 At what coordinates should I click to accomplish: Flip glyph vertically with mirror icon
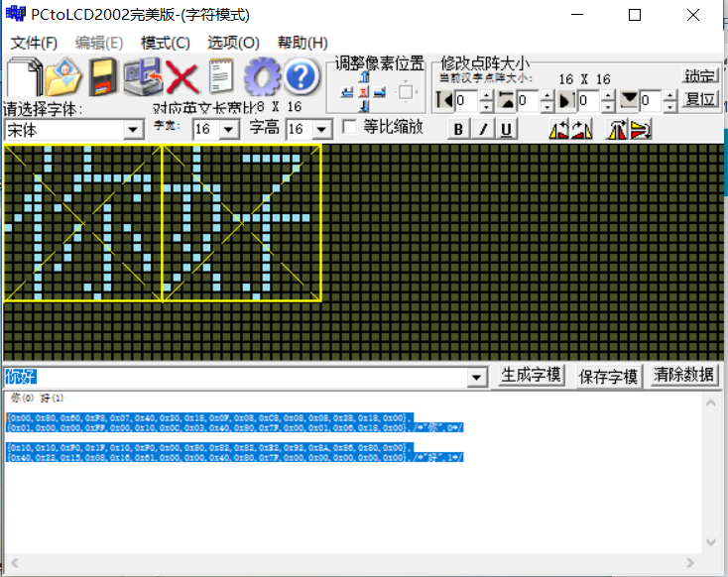point(641,129)
